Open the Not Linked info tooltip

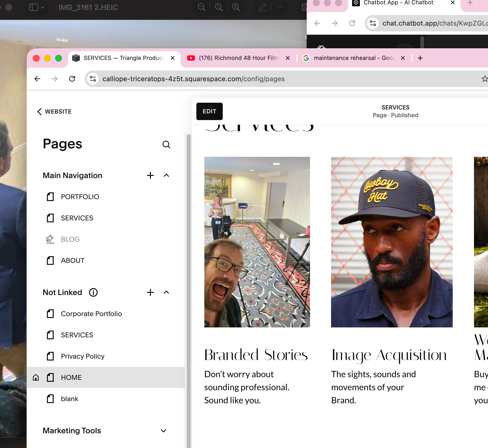pyautogui.click(x=93, y=292)
